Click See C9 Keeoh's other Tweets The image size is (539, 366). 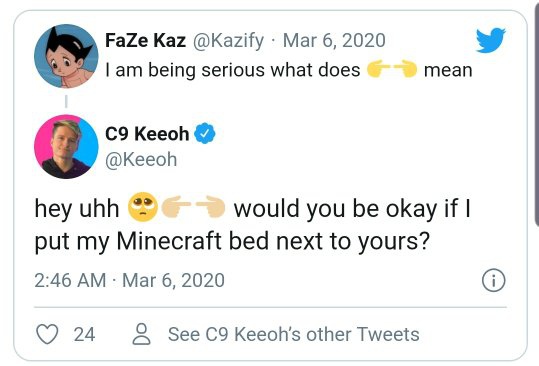tap(294, 334)
